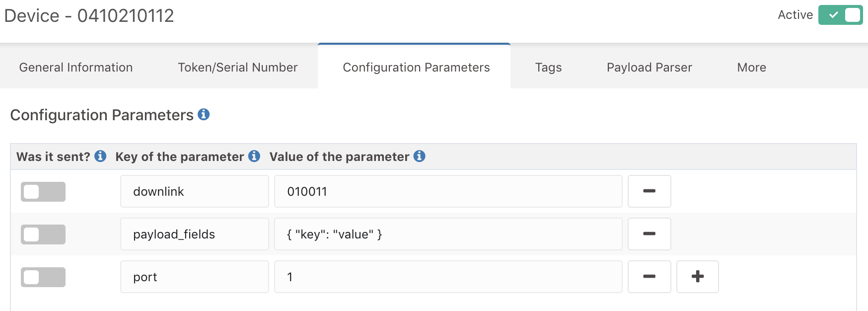
Task: Click the port value field showing 1
Action: [448, 277]
